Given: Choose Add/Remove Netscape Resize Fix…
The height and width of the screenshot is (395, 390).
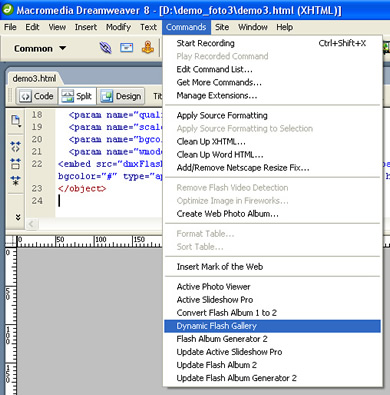Looking at the screenshot, I should 273,168.
